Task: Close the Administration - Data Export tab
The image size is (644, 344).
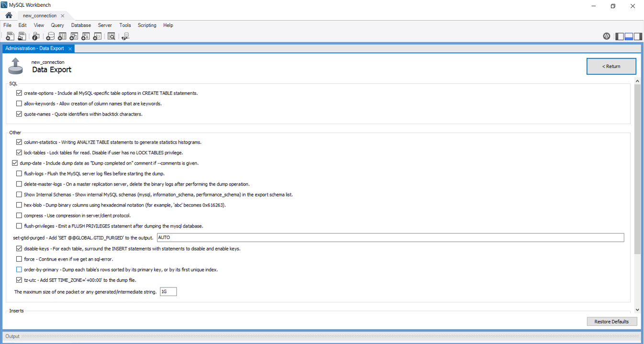Action: coord(70,48)
